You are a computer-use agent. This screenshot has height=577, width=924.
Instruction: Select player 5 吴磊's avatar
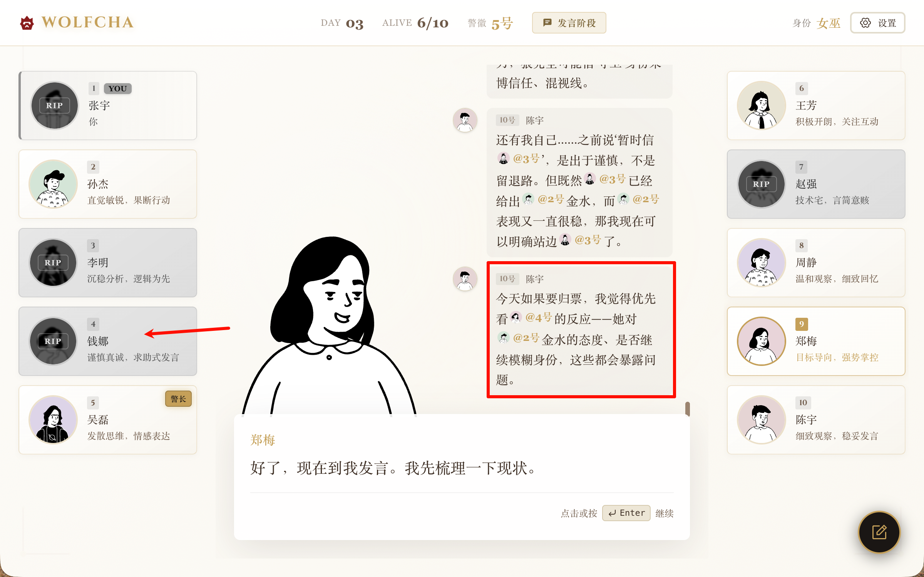click(54, 420)
